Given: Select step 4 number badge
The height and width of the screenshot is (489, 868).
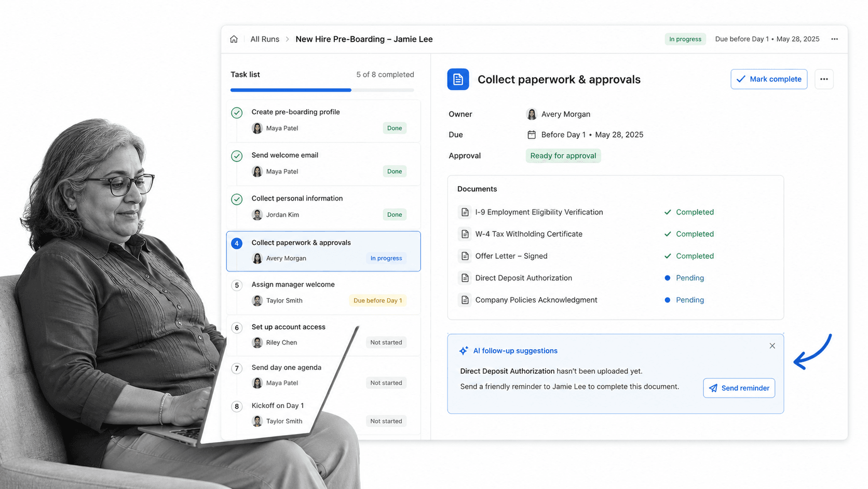Looking at the screenshot, I should pyautogui.click(x=237, y=243).
